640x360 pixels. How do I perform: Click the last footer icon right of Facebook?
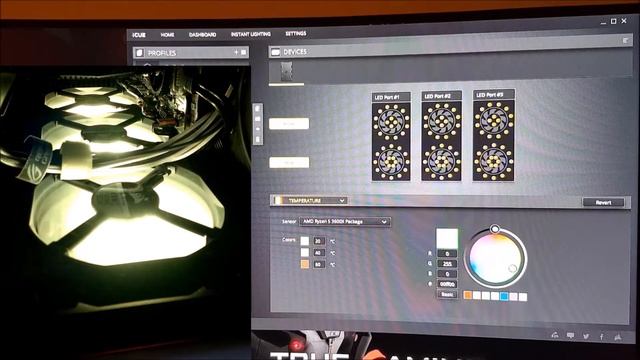(618, 337)
